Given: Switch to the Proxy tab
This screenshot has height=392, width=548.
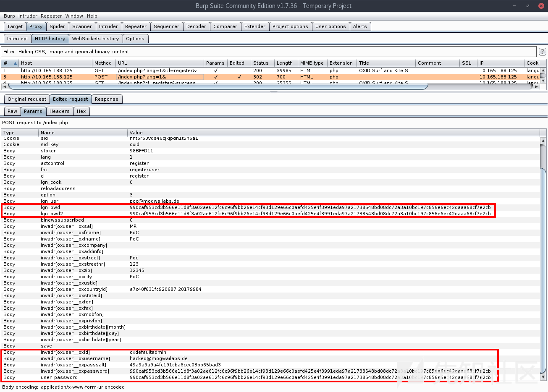Looking at the screenshot, I should [36, 26].
